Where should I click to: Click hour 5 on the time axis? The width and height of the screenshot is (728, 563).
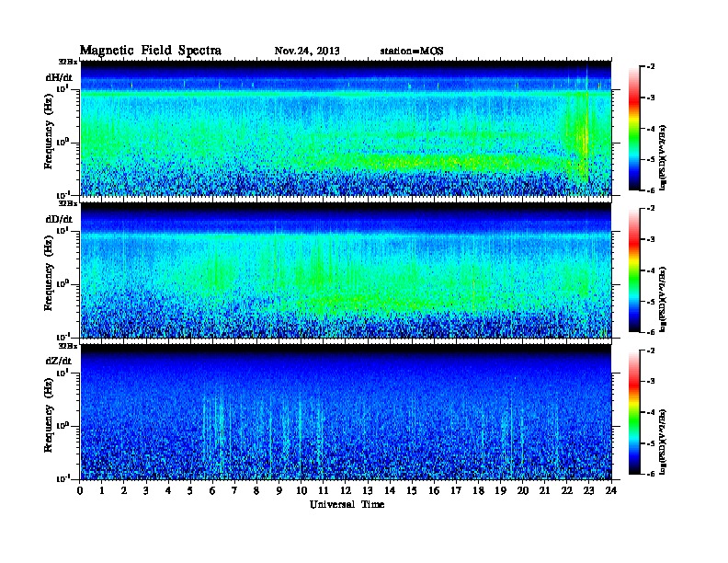pos(190,491)
